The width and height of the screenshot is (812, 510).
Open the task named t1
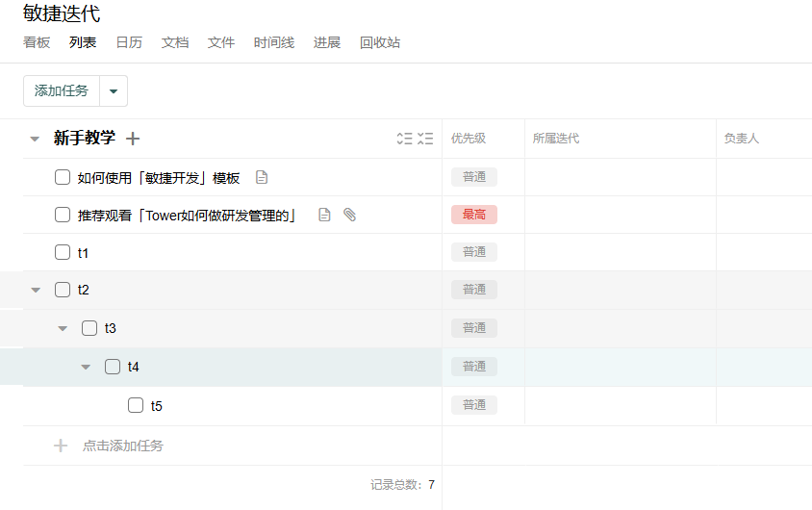click(83, 253)
